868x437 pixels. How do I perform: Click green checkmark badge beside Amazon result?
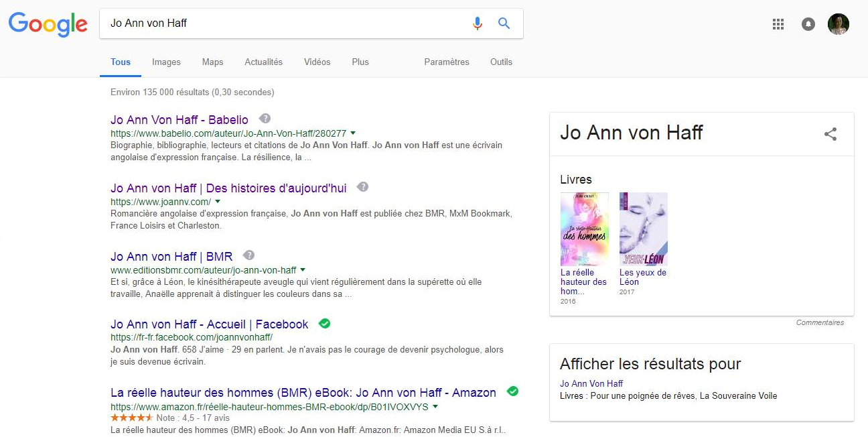513,391
